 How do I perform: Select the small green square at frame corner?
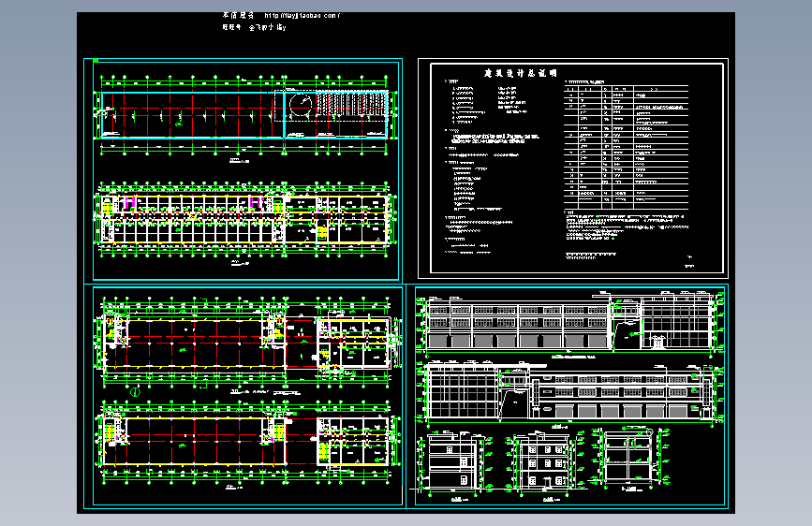tap(96, 61)
